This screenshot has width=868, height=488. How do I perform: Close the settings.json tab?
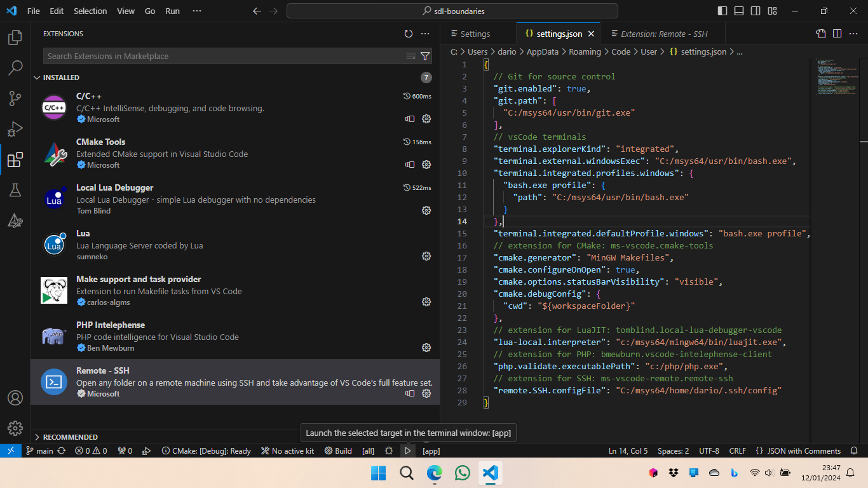(x=591, y=34)
